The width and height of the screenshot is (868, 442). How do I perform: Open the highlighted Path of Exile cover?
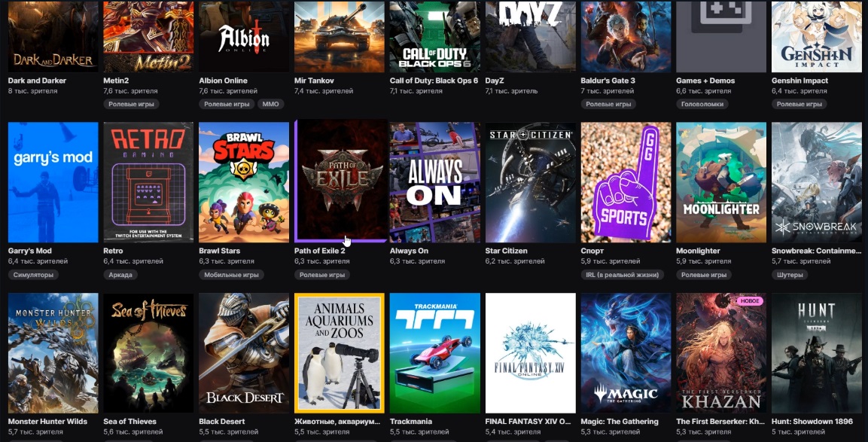point(341,181)
